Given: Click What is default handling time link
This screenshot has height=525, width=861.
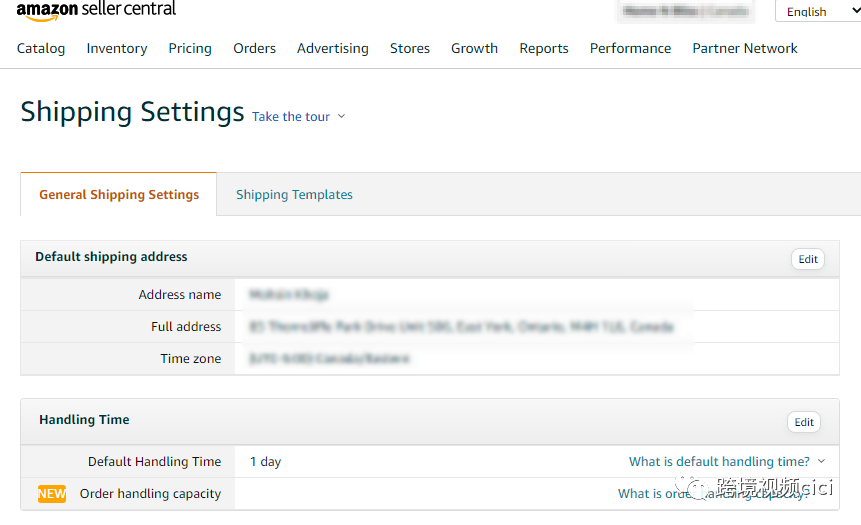Looking at the screenshot, I should [719, 461].
